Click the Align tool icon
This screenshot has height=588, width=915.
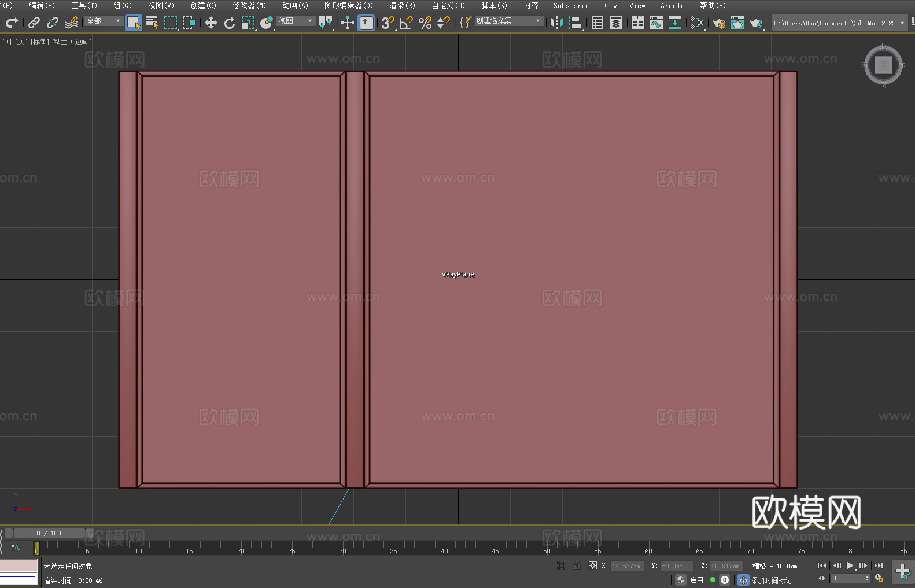(x=575, y=23)
